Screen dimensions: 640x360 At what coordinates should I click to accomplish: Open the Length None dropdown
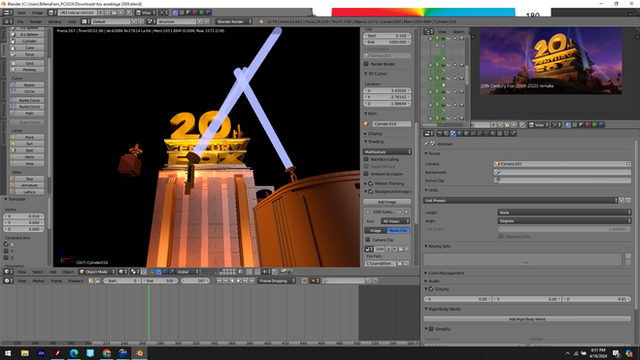tap(564, 213)
